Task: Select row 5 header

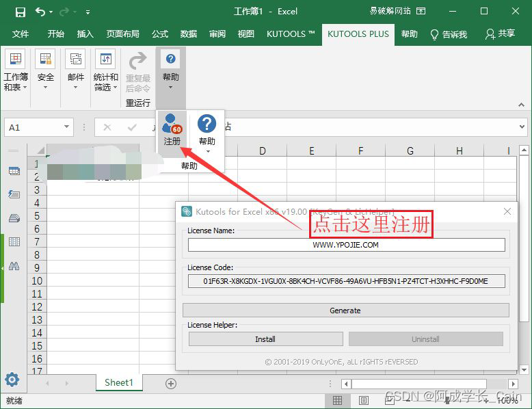Action: (x=37, y=216)
